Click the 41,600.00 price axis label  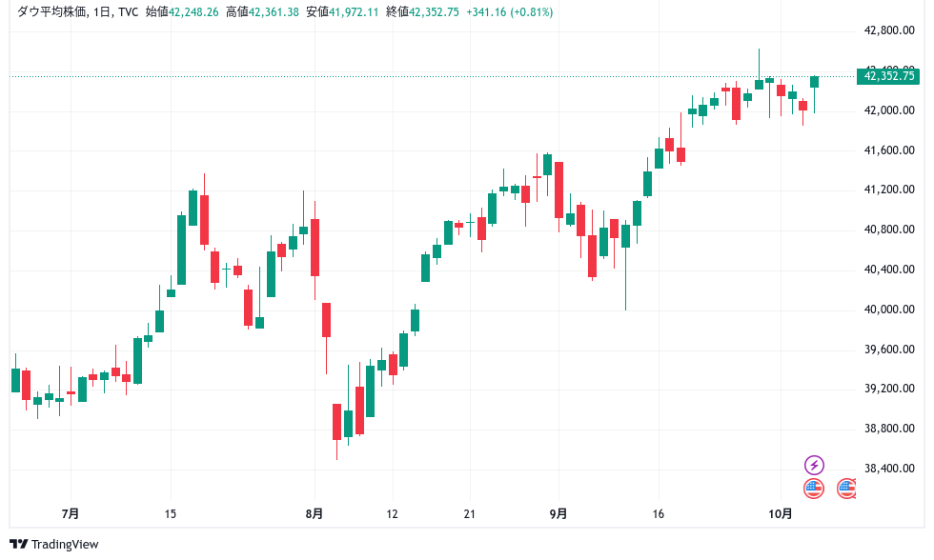coord(889,150)
